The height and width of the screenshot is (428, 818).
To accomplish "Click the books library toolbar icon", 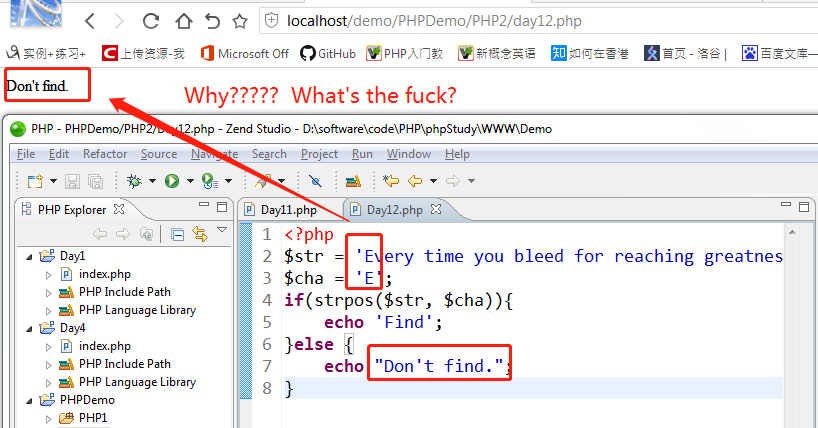I will [x=353, y=181].
